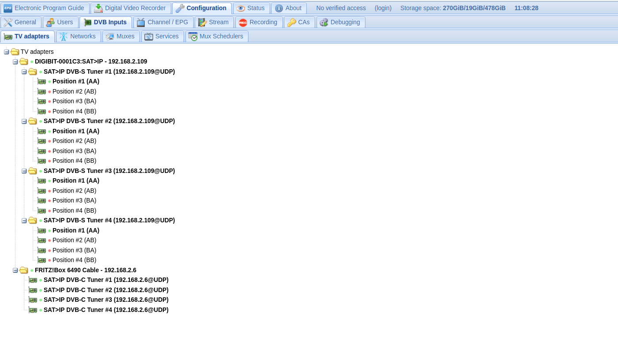The height and width of the screenshot is (364, 618).
Task: Click the Configuration wrench icon
Action: click(180, 8)
